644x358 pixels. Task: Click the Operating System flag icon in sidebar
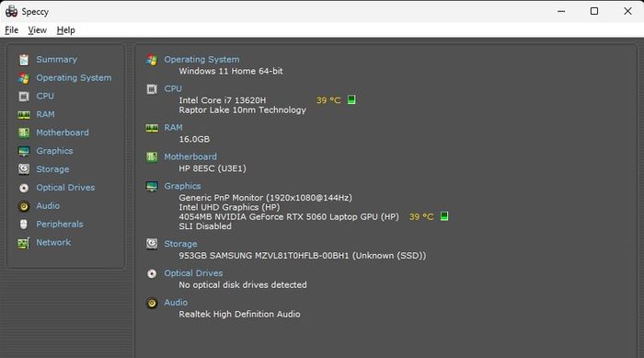(x=24, y=78)
